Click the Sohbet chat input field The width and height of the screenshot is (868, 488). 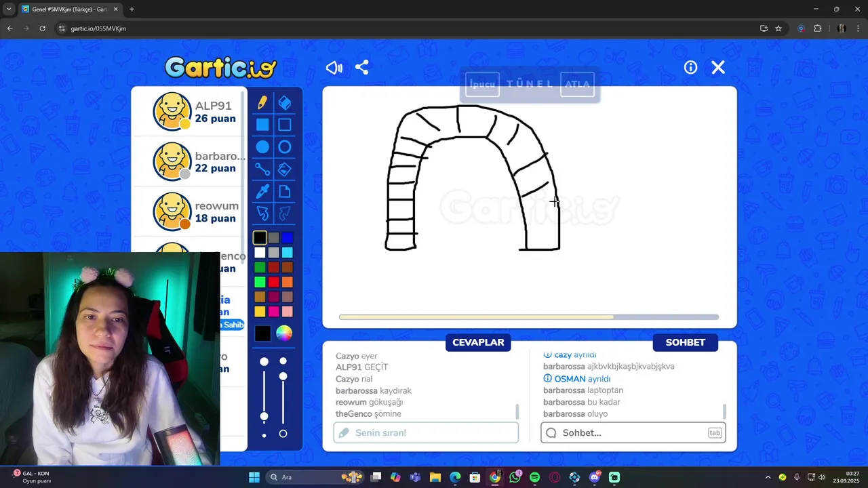click(633, 432)
